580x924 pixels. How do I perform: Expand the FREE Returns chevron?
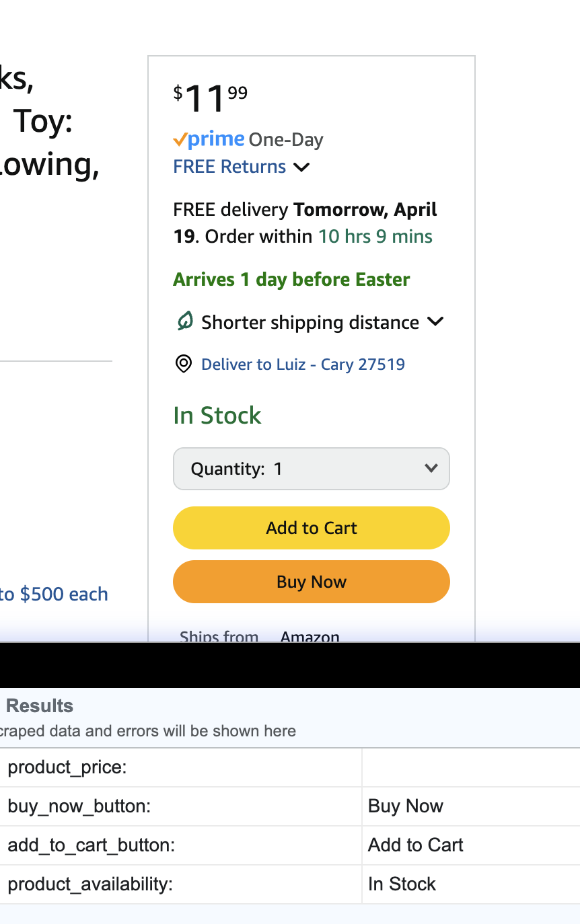pos(301,167)
